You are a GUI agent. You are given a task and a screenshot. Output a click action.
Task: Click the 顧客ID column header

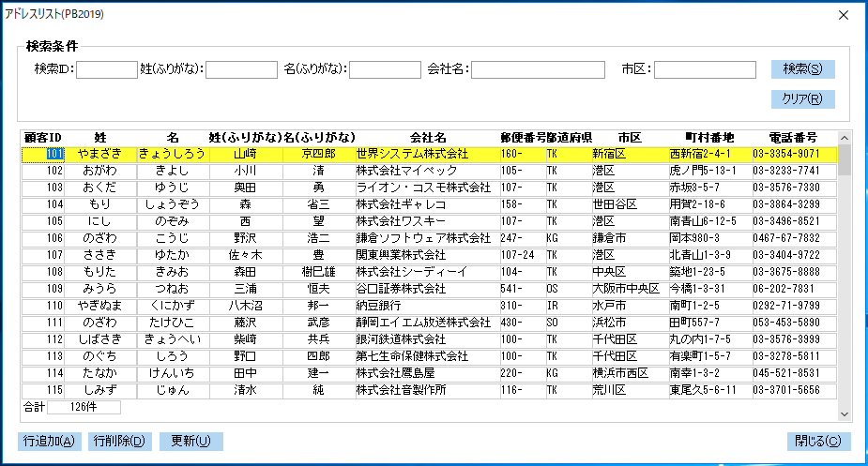click(42, 138)
